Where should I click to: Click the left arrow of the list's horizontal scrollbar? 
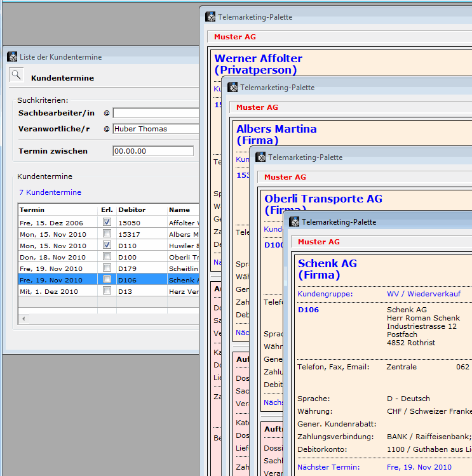click(23, 319)
